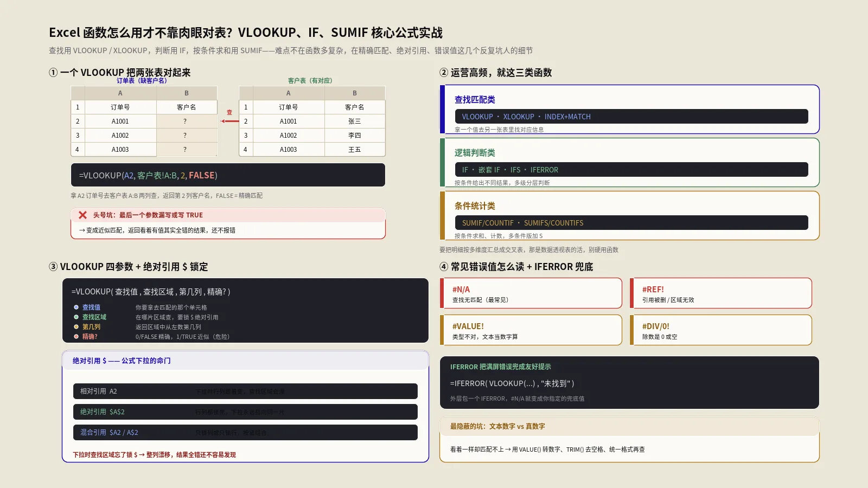Click the heading 常见错误值怎么读 + IFERROR 兜底
This screenshot has height=488, width=868.
click(x=522, y=267)
